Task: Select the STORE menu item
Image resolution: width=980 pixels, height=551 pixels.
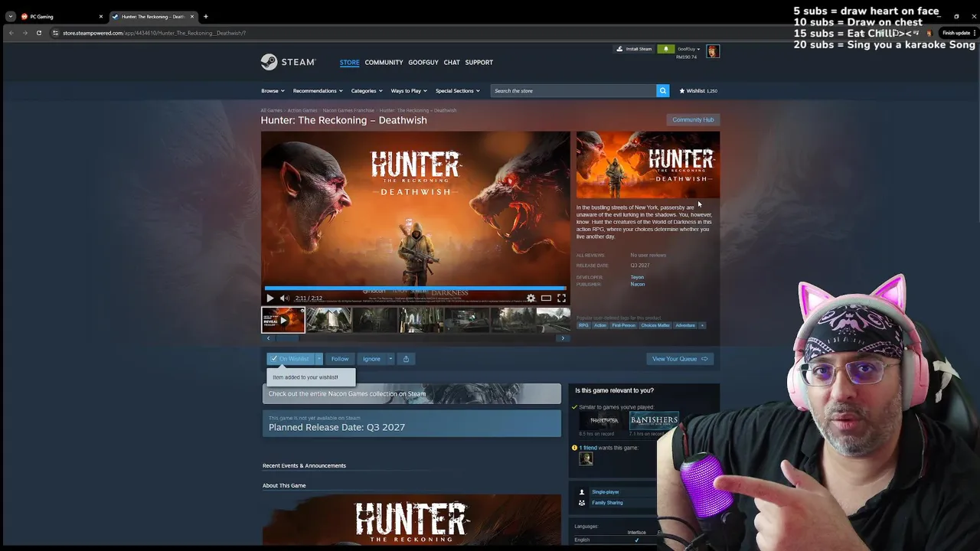Action: click(349, 63)
